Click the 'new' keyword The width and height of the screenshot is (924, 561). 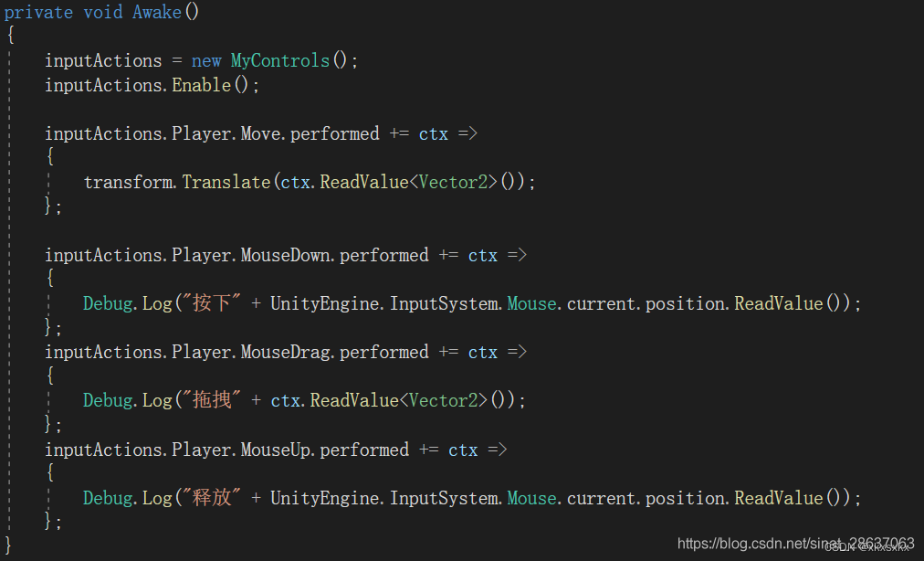tap(206, 61)
